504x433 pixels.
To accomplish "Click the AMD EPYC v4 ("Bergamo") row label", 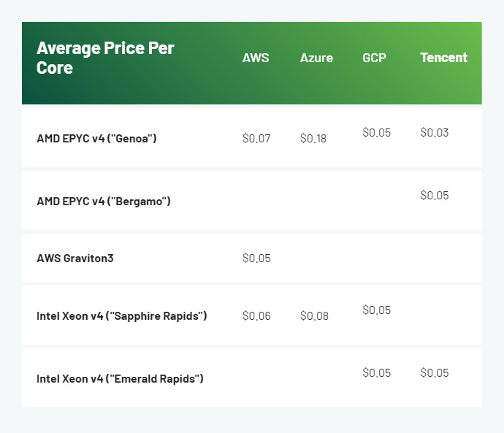I will pos(104,202).
